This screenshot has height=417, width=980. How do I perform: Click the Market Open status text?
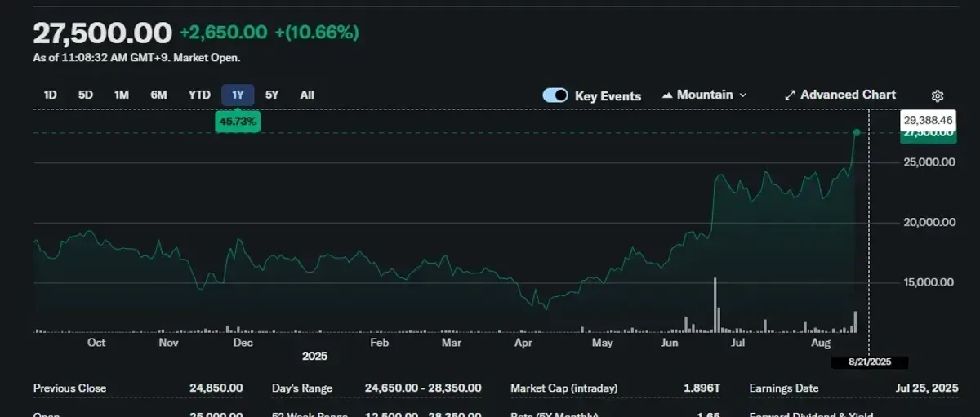207,58
